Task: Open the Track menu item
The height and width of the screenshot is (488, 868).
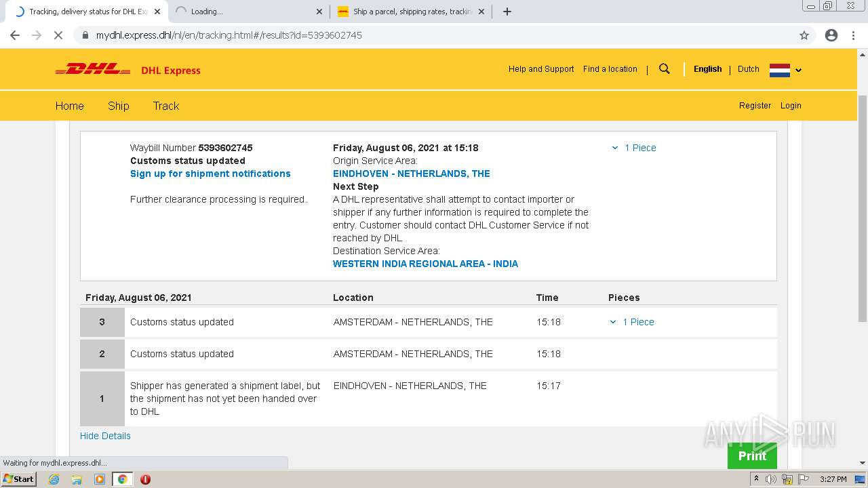Action: click(x=166, y=106)
